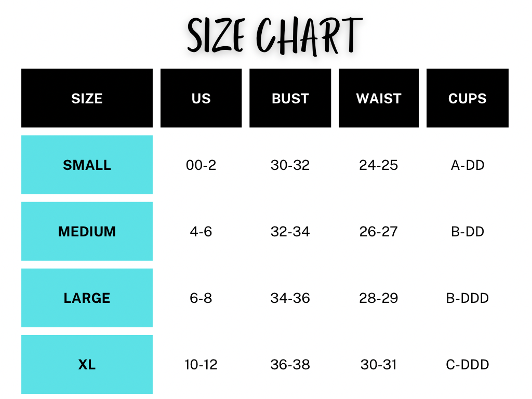Click the SIZE CHART title text
Viewport: 532px width, 399px height.
tap(274, 35)
